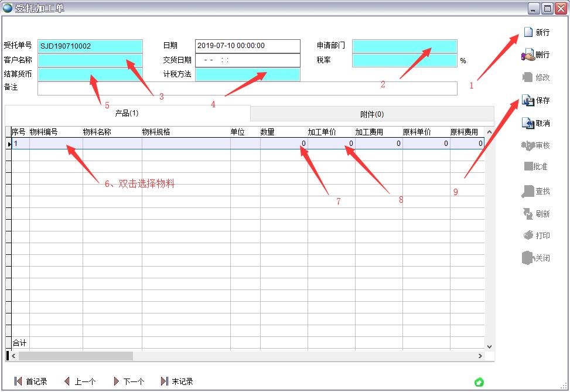Click the 刷新 (refresh) icon

(x=537, y=213)
